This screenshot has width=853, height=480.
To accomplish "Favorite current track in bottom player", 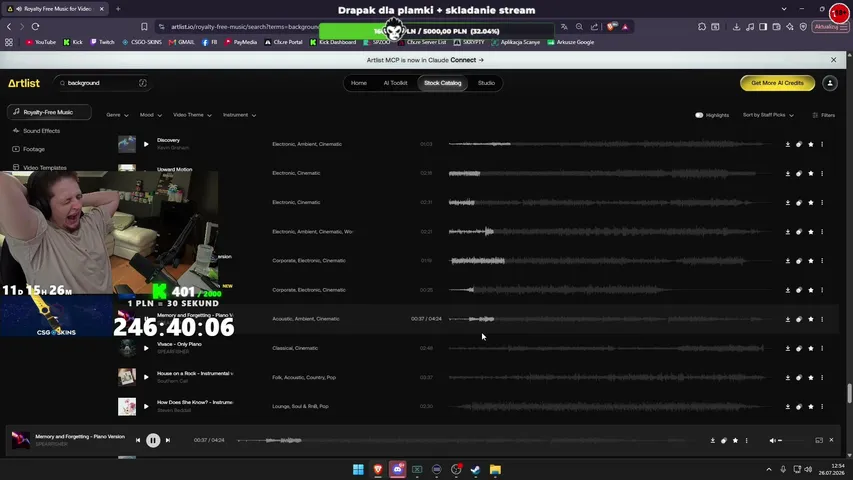I will coord(735,440).
